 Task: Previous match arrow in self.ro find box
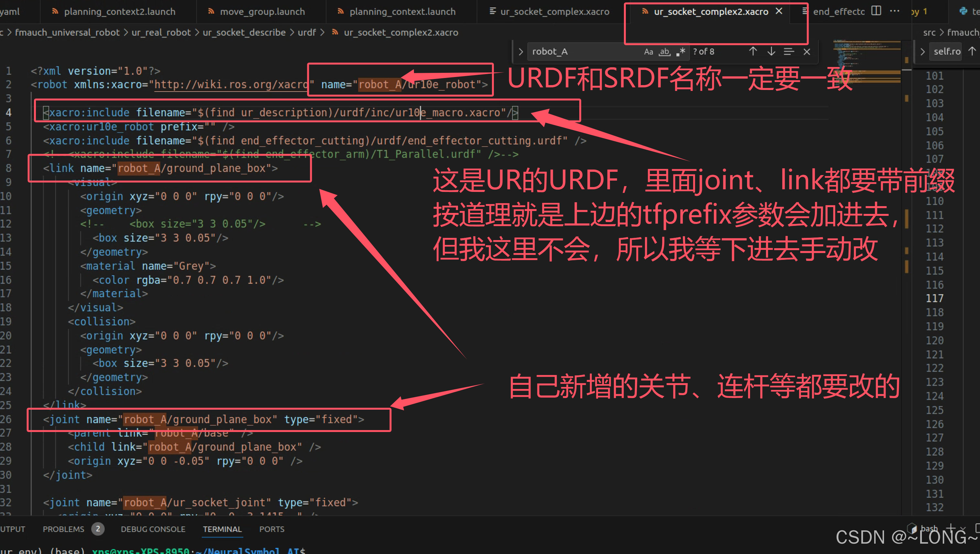click(972, 51)
